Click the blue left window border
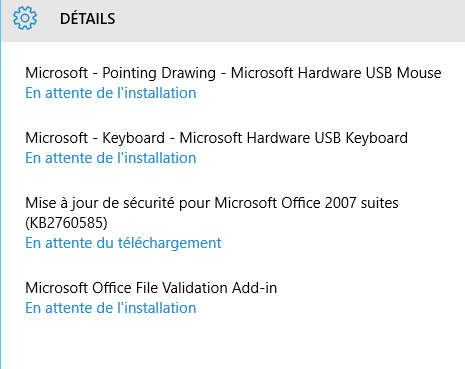This screenshot has height=369, width=465. coord(1,200)
